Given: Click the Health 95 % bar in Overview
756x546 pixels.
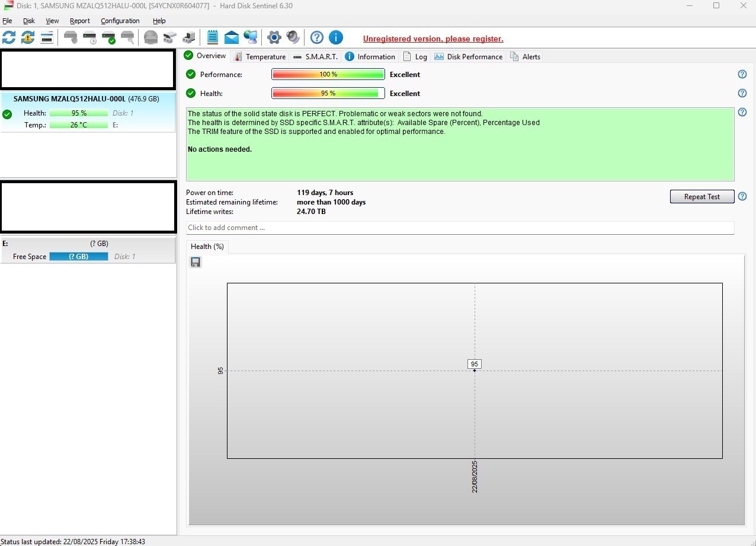Looking at the screenshot, I should point(328,93).
